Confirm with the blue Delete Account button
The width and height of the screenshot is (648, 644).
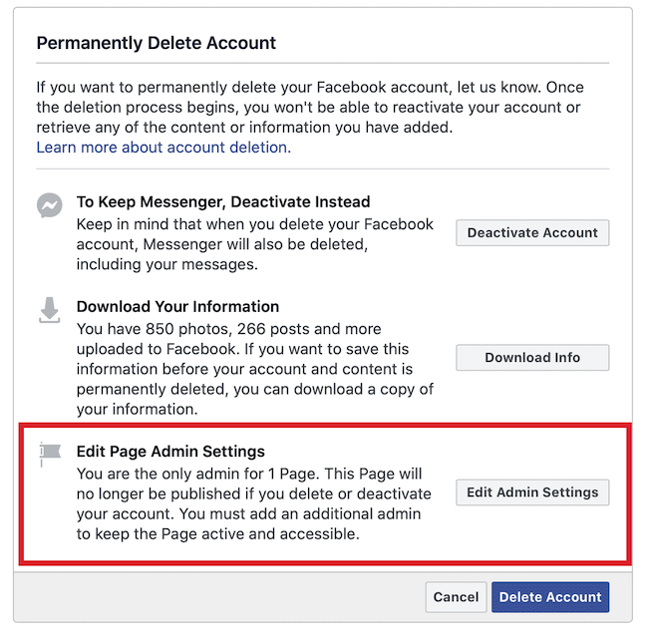tap(550, 597)
